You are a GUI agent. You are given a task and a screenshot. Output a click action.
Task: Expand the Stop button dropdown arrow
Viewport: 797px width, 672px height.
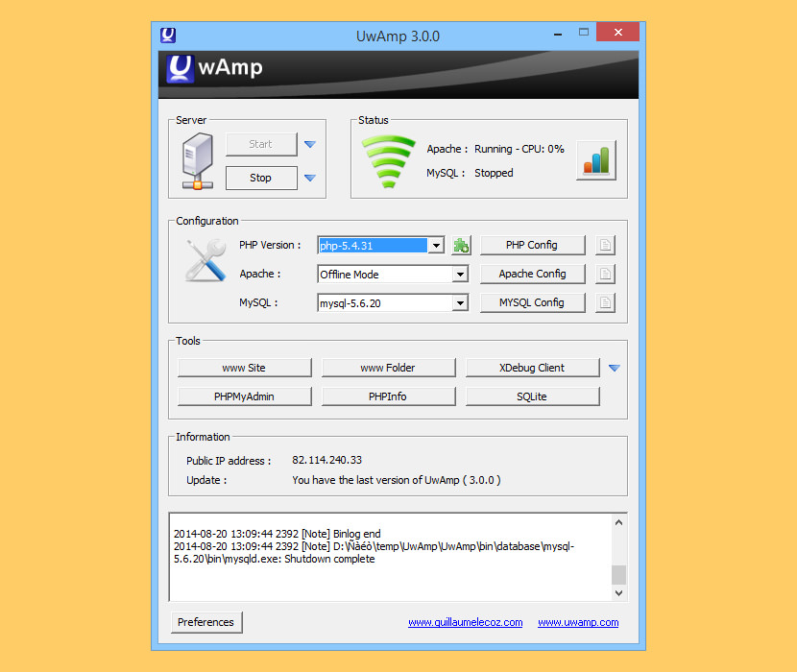click(x=310, y=178)
